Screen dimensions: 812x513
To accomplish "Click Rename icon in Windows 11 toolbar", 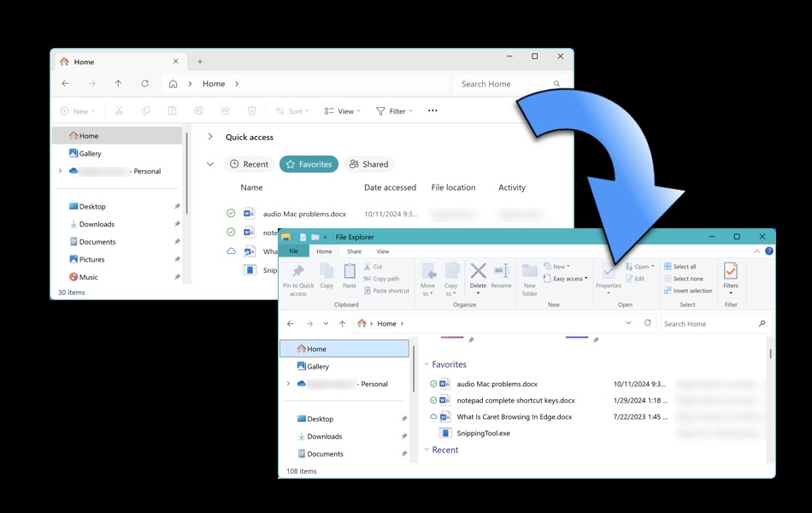I will [x=198, y=111].
